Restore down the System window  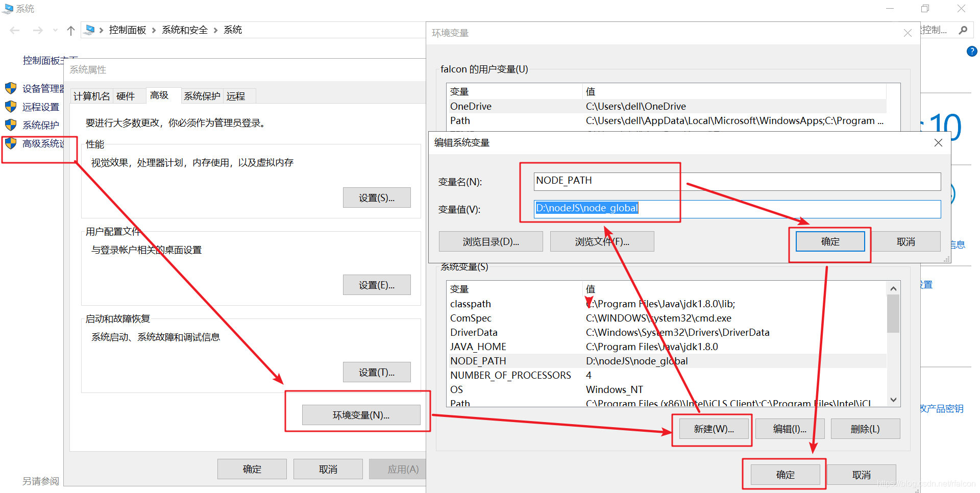925,8
